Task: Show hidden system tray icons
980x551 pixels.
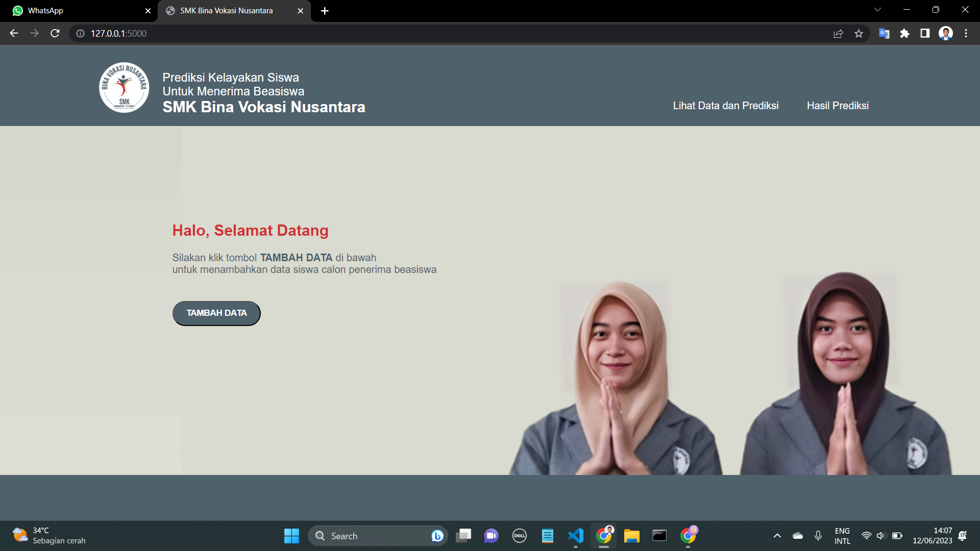Action: pyautogui.click(x=777, y=536)
